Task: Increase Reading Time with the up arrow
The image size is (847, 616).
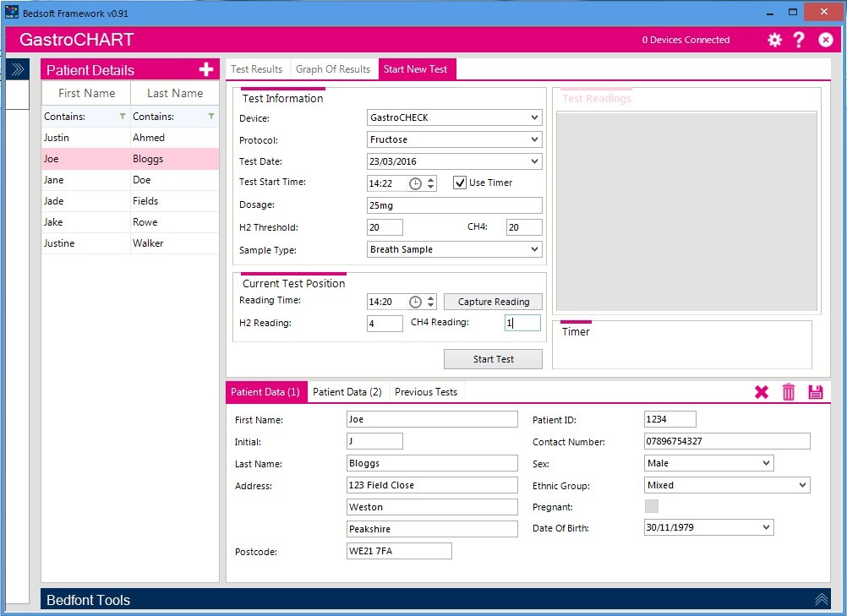Action: (x=430, y=298)
